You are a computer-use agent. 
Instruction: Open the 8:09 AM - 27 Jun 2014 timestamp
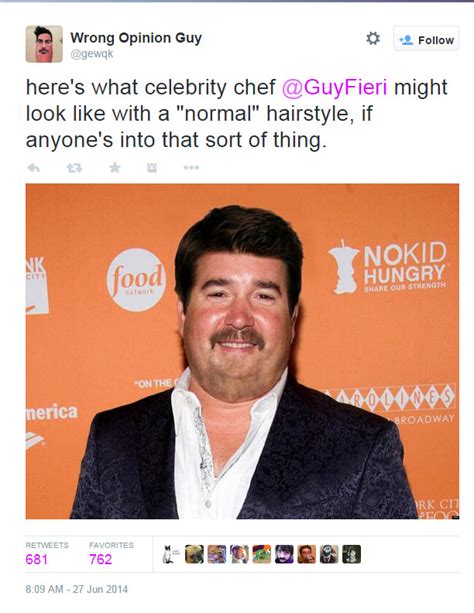coord(77,589)
